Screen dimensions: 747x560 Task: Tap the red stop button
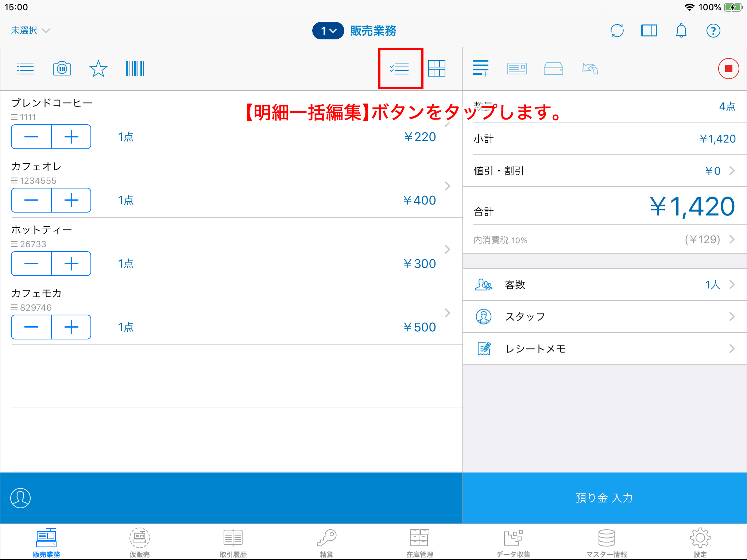(x=728, y=68)
